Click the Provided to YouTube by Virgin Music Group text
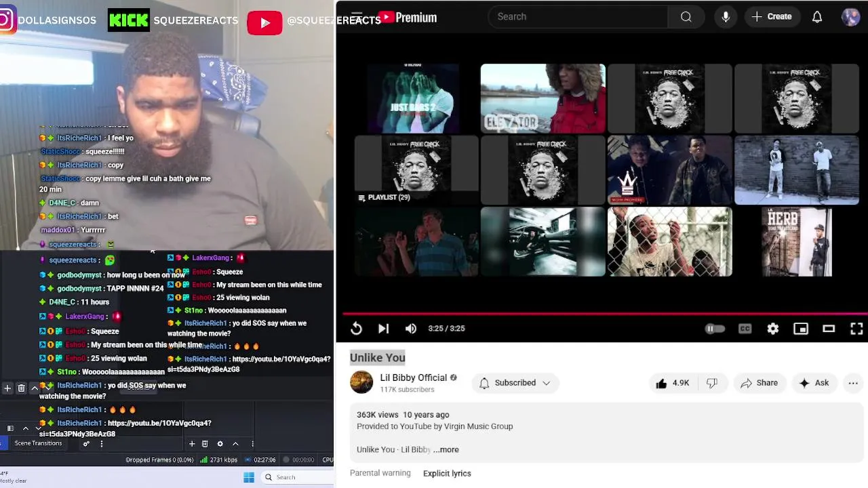Screen dimensions: 868x488 coord(435,426)
